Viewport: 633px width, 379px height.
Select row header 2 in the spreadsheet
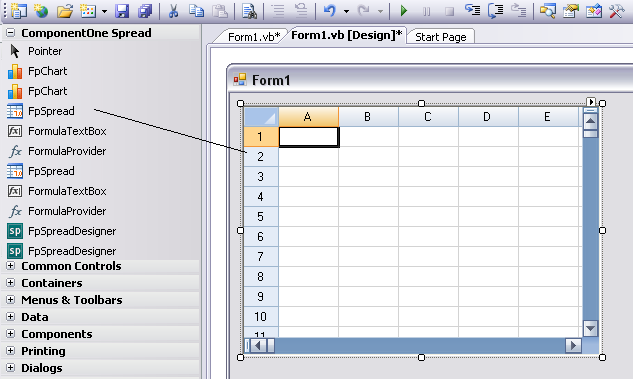[x=261, y=157]
